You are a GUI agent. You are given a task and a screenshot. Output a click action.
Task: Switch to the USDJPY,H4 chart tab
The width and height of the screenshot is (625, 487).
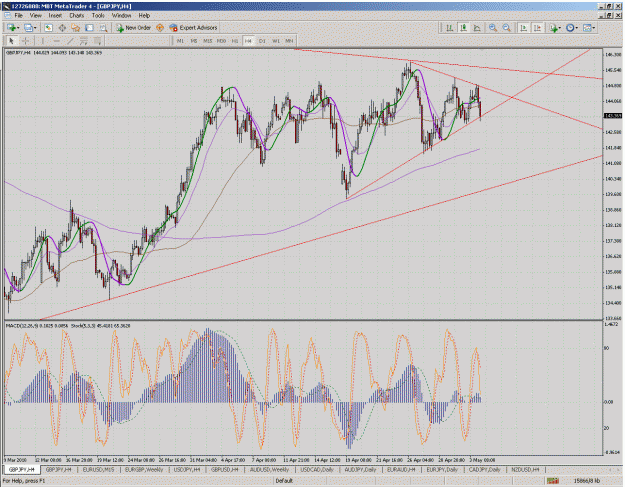(x=187, y=470)
